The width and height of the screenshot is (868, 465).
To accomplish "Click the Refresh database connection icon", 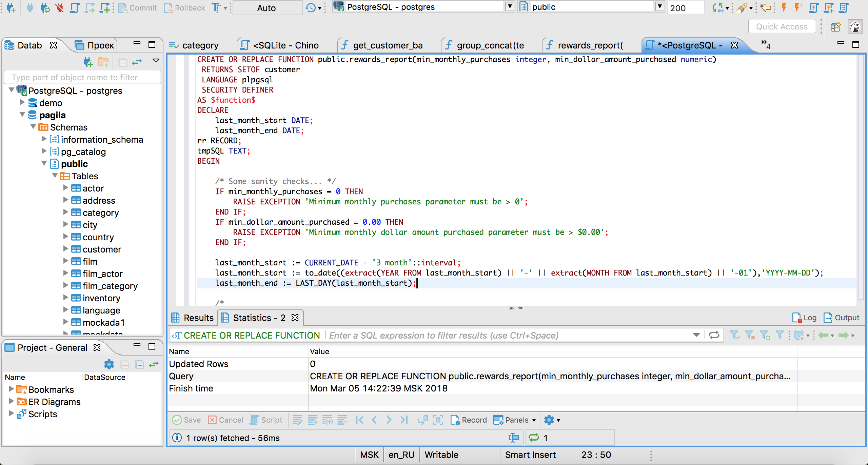I will [x=45, y=7].
